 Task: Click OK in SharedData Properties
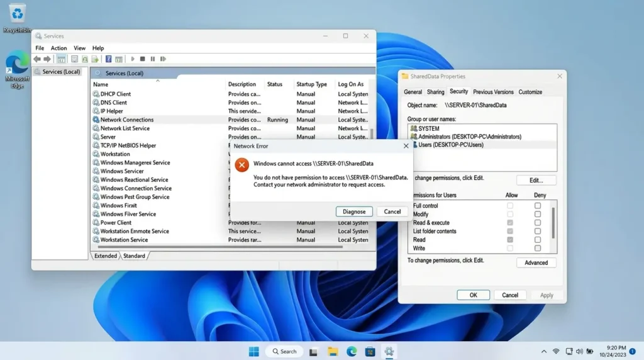473,295
